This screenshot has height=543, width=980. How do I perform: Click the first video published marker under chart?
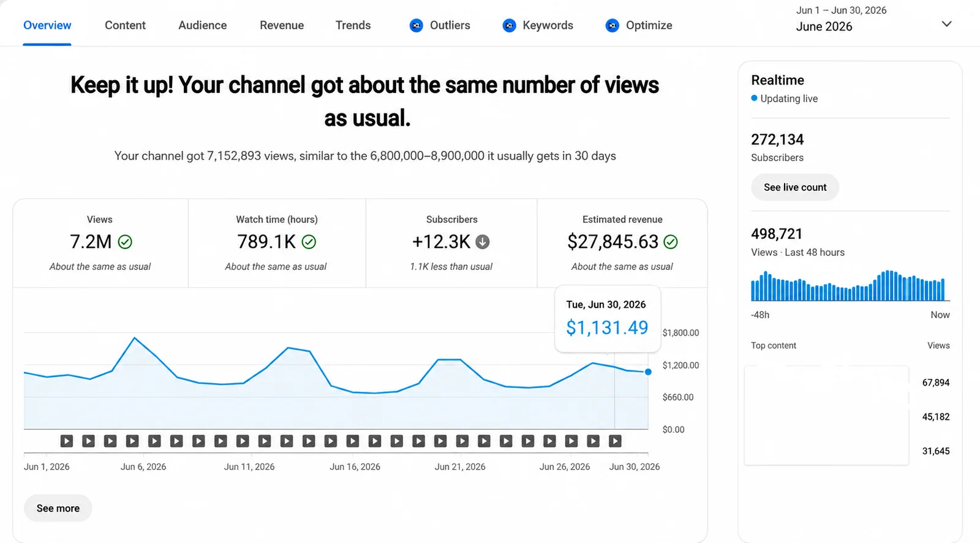coord(67,441)
